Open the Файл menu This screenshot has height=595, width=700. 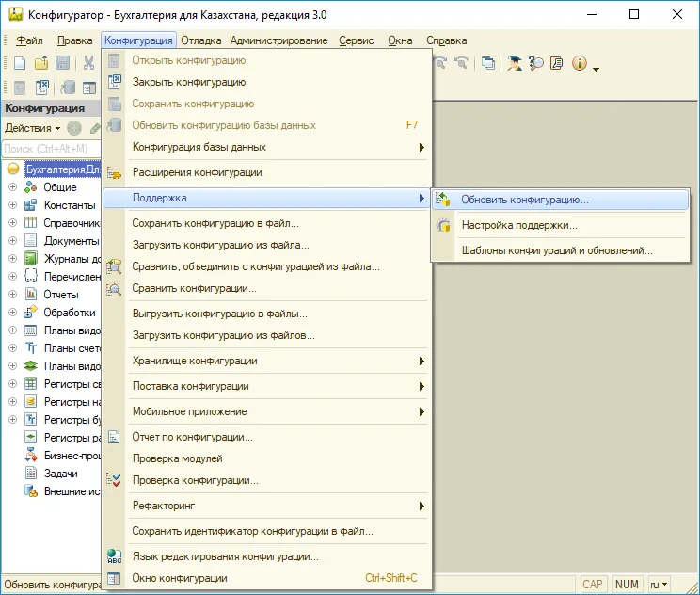point(29,40)
